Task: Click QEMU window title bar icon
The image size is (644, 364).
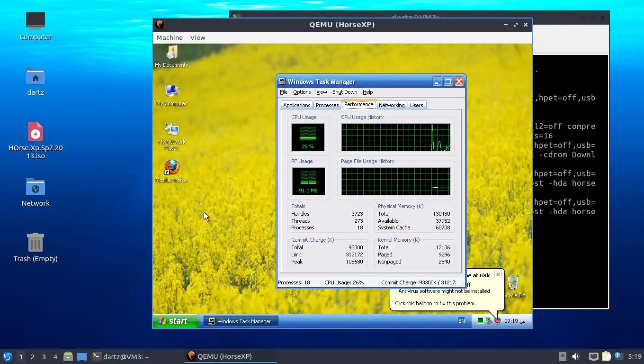Action: (160, 25)
